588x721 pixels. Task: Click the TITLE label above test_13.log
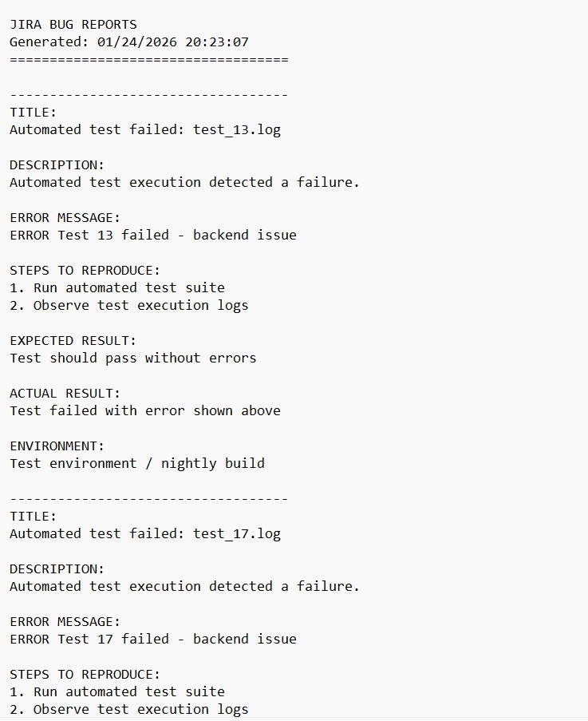34,113
